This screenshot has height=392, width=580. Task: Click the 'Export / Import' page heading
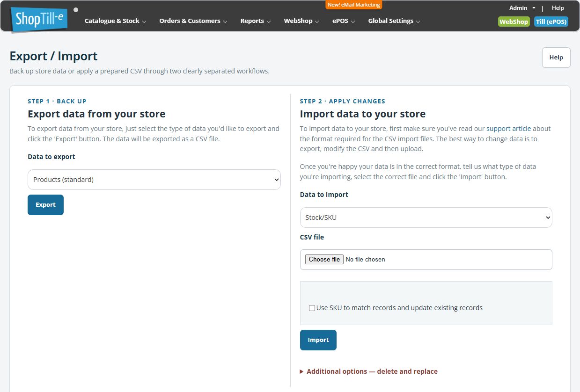click(x=53, y=56)
